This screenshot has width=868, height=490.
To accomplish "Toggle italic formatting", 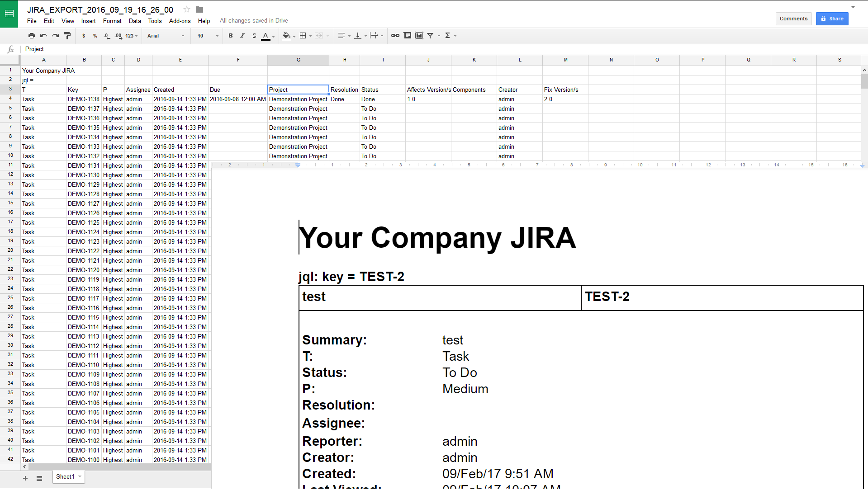I will click(x=242, y=36).
